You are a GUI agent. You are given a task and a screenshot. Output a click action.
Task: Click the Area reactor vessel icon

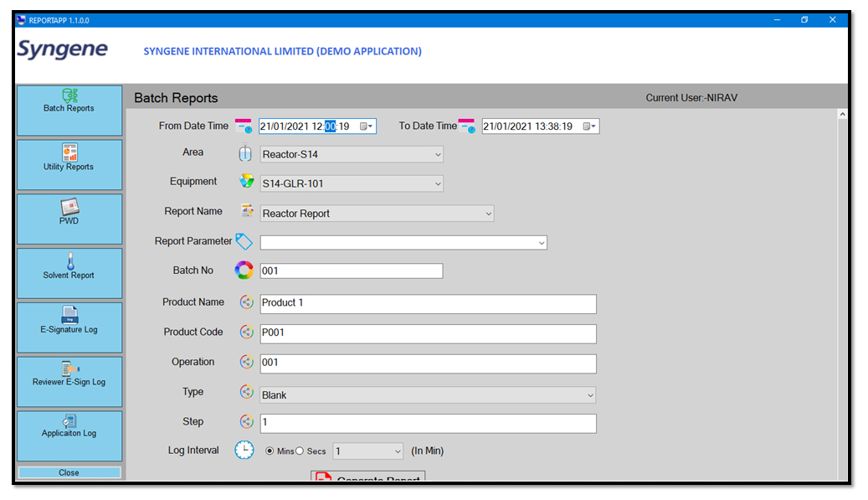(x=244, y=152)
